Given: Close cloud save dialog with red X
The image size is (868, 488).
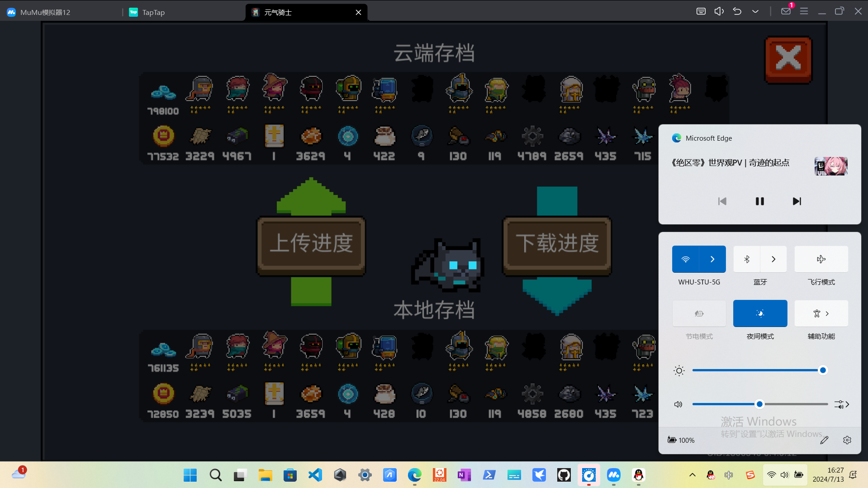Looking at the screenshot, I should [x=788, y=59].
